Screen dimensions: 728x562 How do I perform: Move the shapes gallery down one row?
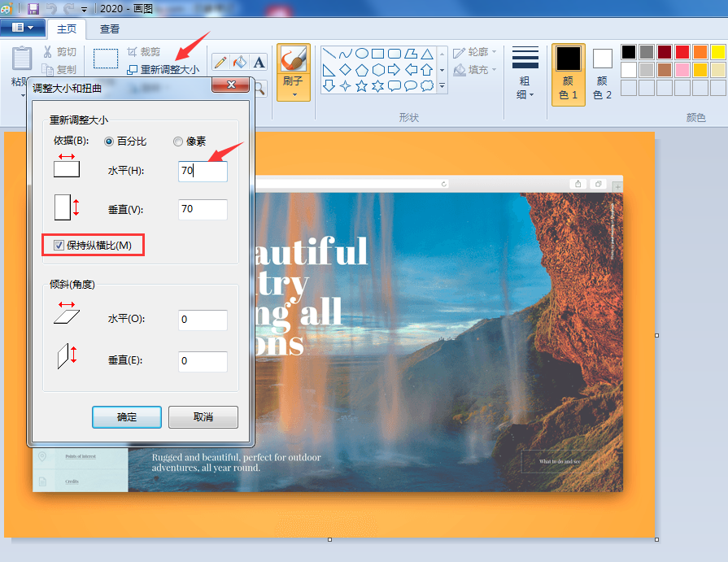click(442, 70)
